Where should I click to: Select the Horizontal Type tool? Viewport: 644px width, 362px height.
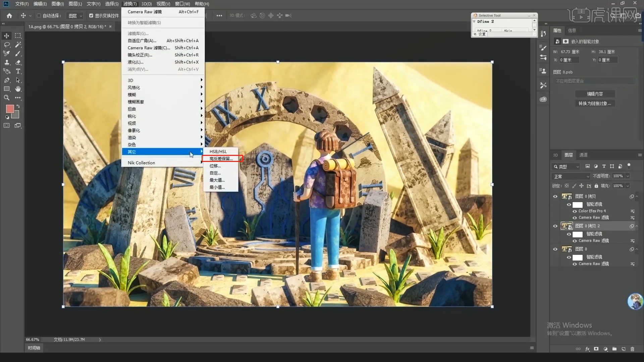point(18,71)
